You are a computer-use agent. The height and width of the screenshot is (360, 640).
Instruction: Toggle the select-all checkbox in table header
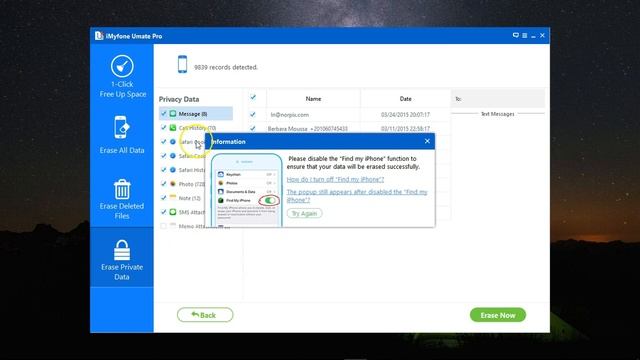[x=253, y=97]
